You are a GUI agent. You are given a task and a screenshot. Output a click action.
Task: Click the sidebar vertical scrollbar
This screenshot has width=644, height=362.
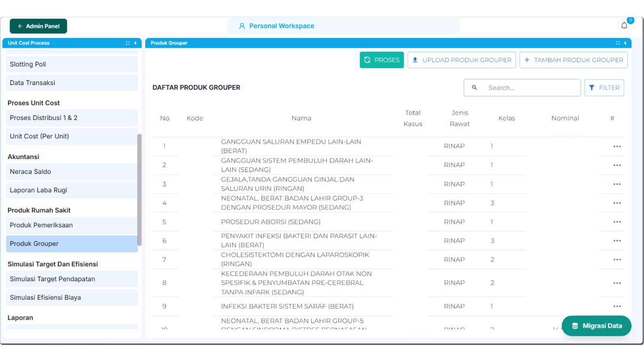pyautogui.click(x=139, y=189)
